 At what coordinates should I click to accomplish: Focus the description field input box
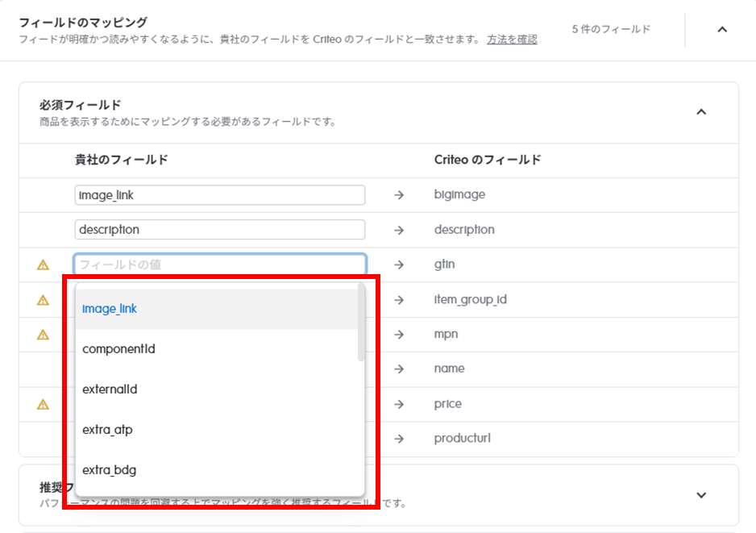tap(219, 230)
